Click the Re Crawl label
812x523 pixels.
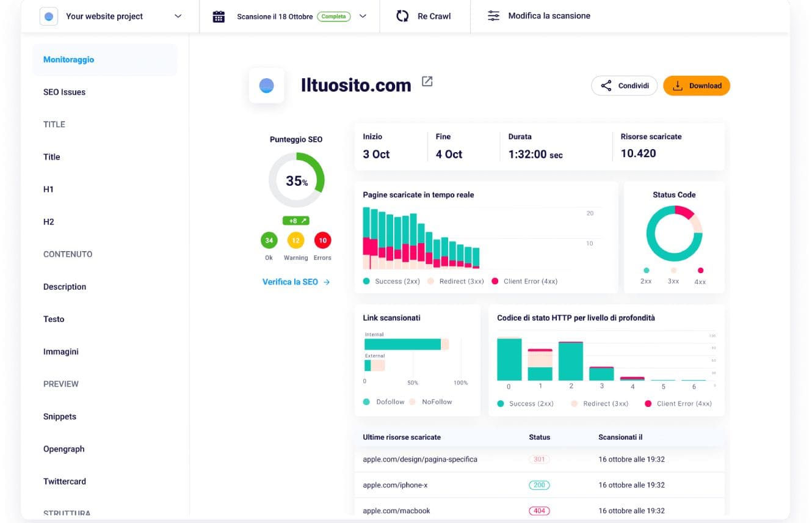point(434,16)
